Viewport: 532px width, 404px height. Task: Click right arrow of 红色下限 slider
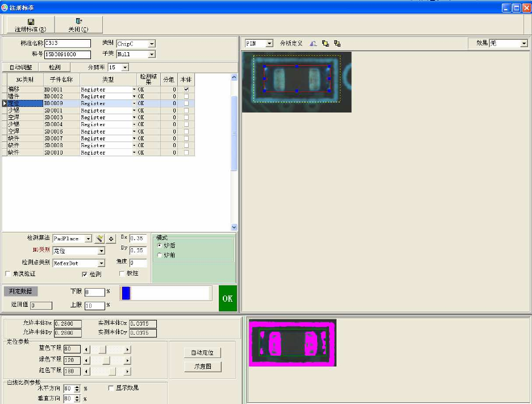point(127,372)
